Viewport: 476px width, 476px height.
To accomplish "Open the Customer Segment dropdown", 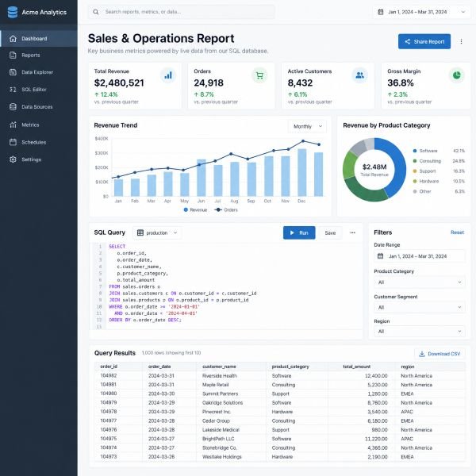I will [x=419, y=308].
